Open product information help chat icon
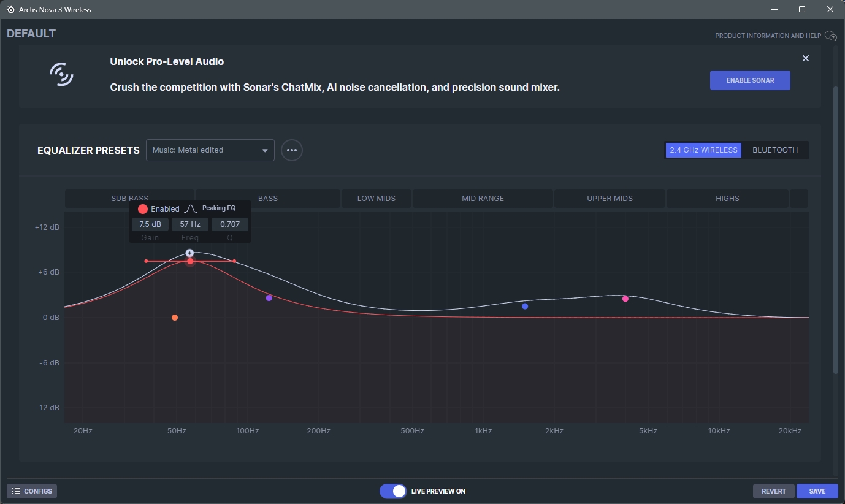The height and width of the screenshot is (504, 845). point(830,36)
